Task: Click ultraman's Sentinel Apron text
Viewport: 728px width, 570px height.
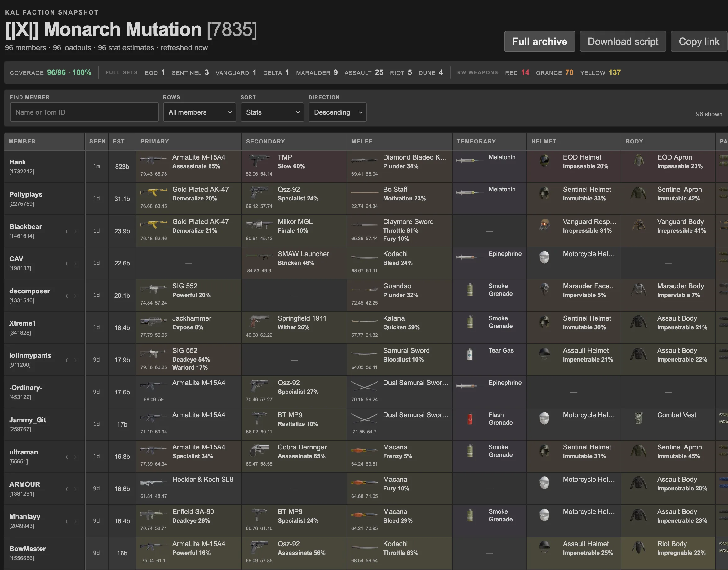Action: pyautogui.click(x=679, y=447)
